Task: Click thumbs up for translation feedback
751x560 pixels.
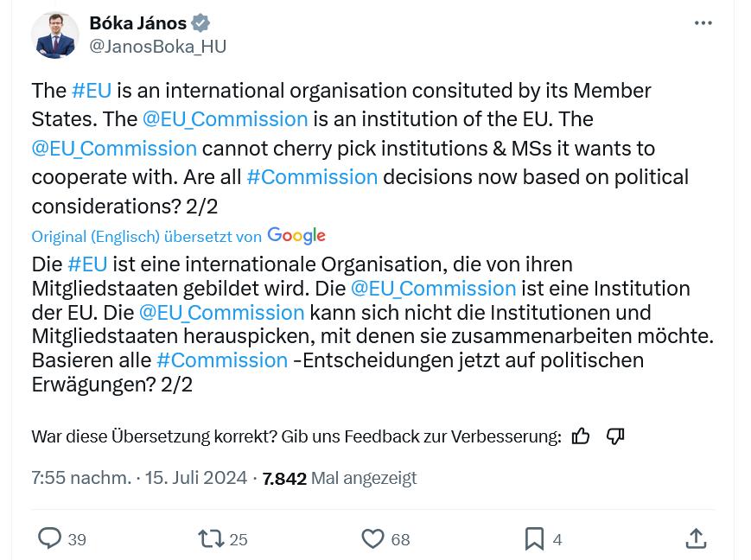Action: 581,436
